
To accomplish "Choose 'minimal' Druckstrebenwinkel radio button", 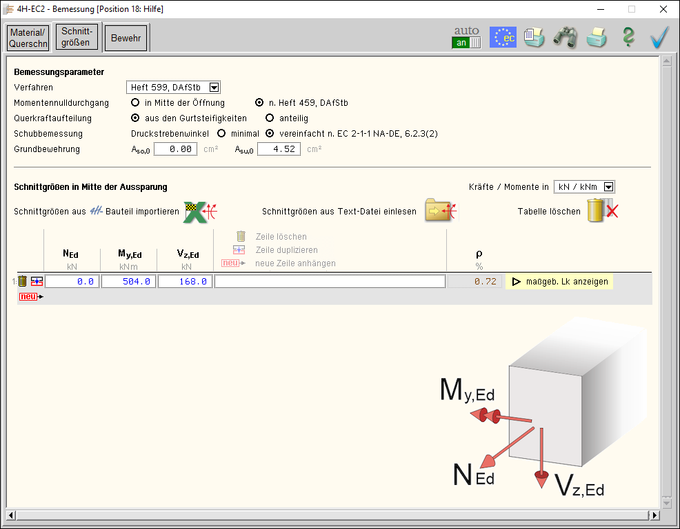I will coord(221,133).
